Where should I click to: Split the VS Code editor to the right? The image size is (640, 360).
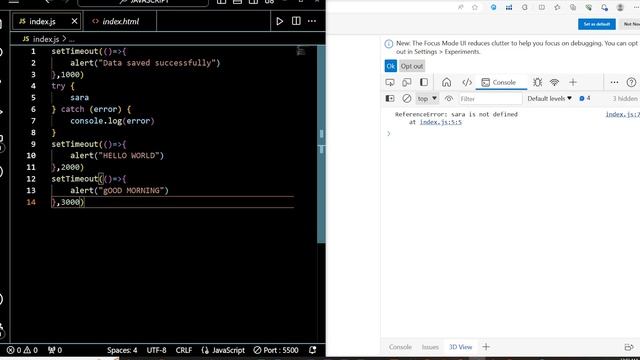[296, 21]
